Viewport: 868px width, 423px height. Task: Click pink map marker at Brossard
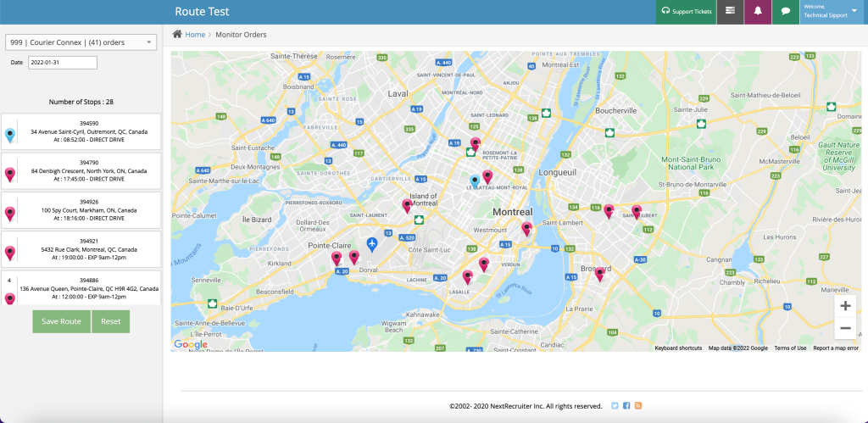pos(599,274)
